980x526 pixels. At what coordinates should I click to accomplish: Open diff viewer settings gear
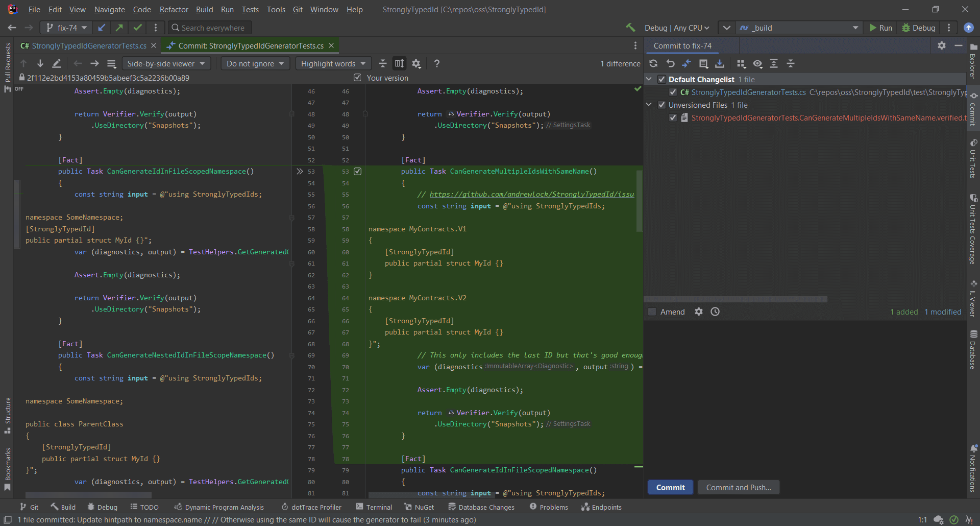tap(416, 63)
